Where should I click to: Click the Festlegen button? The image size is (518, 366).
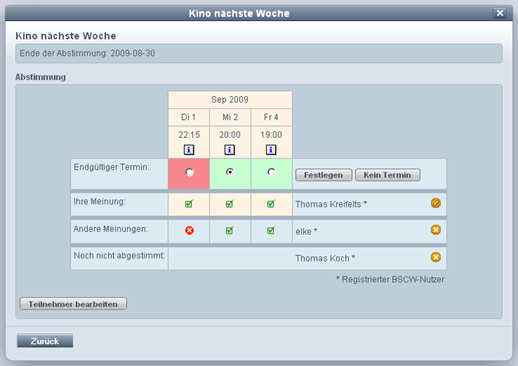(324, 175)
